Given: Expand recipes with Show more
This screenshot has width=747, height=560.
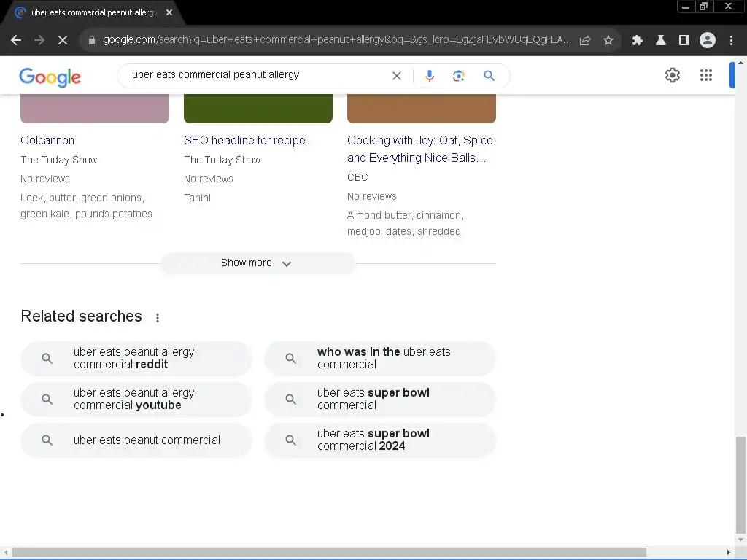Looking at the screenshot, I should (258, 263).
